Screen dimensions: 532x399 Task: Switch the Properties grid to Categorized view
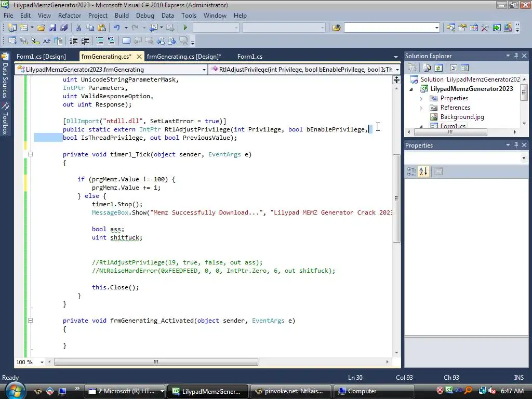[411, 171]
